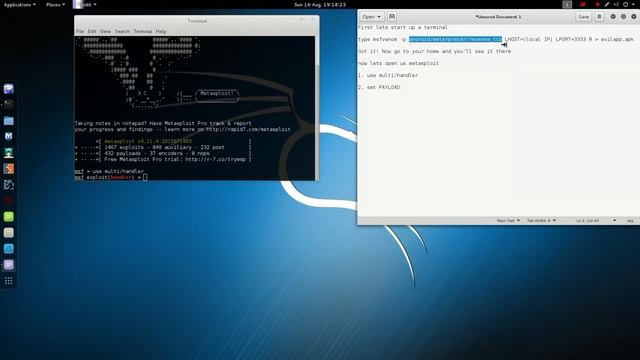Viewport: 640px width, 360px height.
Task: Open the Places menu
Action: coord(55,4)
